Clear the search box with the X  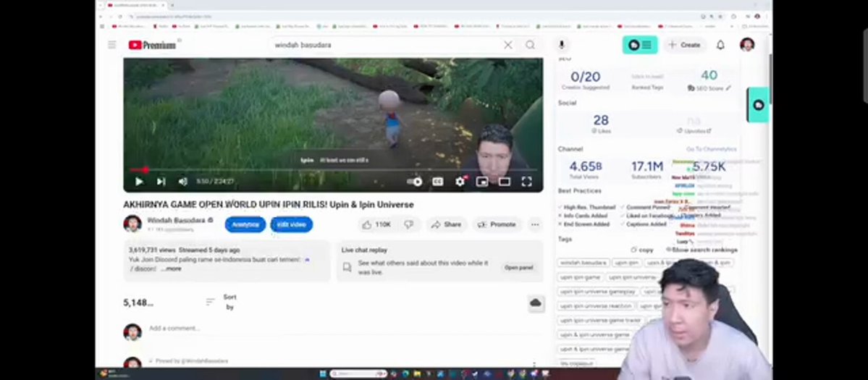(507, 45)
